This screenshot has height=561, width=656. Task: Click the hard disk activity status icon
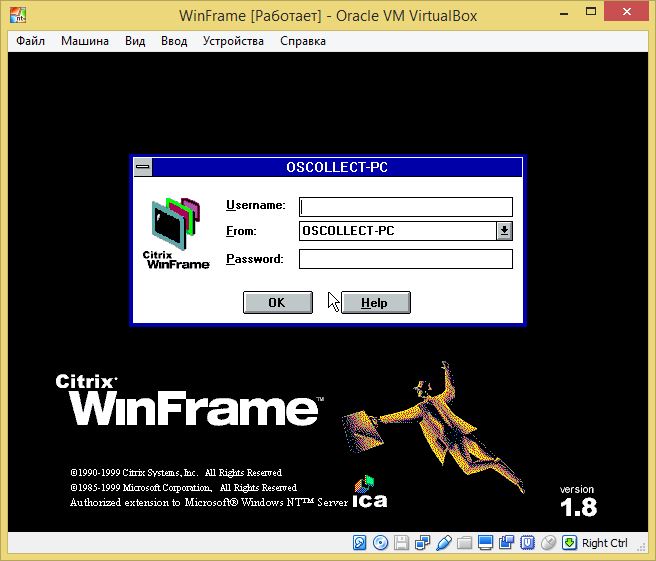click(x=359, y=543)
